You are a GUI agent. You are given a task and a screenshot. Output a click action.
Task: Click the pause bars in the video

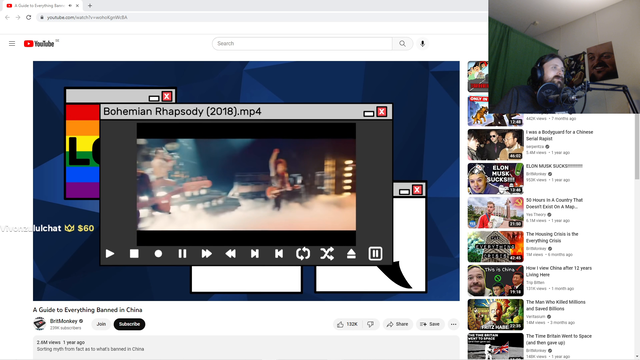(x=182, y=254)
